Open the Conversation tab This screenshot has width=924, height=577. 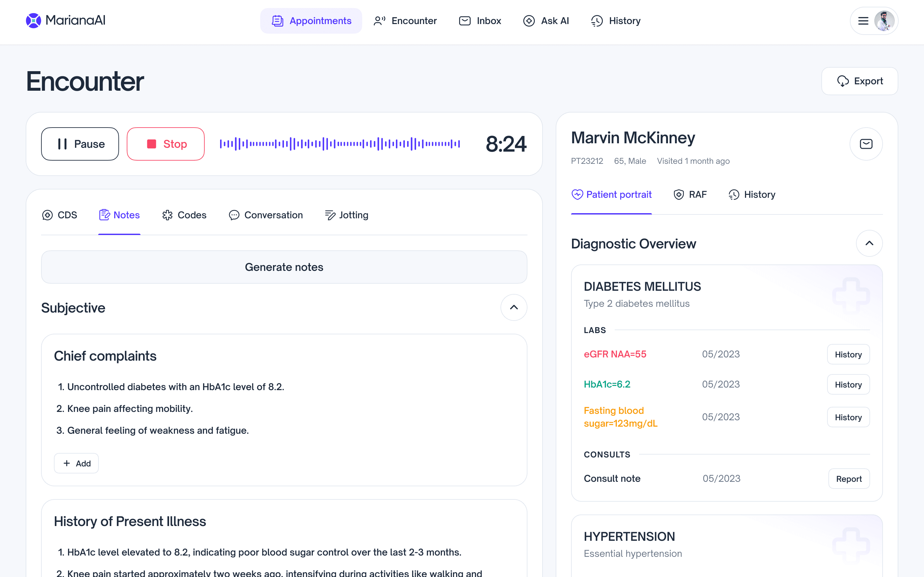pos(266,215)
